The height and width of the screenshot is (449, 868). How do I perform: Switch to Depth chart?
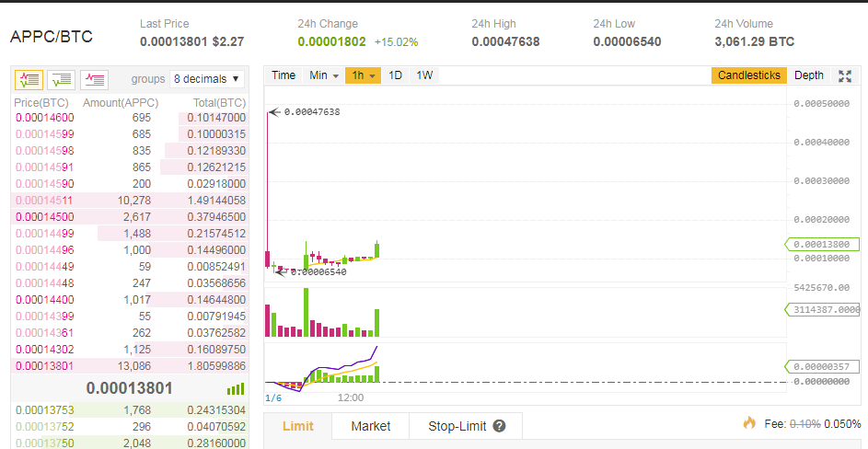[x=809, y=75]
